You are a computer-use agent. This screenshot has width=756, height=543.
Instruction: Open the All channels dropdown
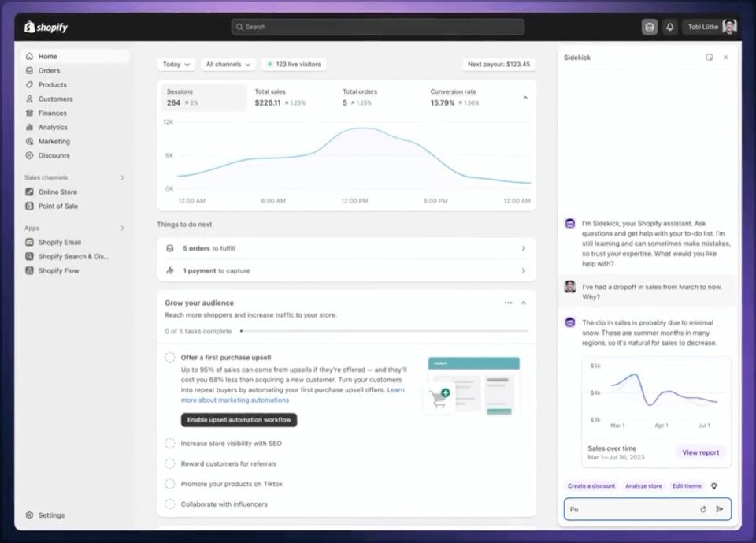pos(228,64)
